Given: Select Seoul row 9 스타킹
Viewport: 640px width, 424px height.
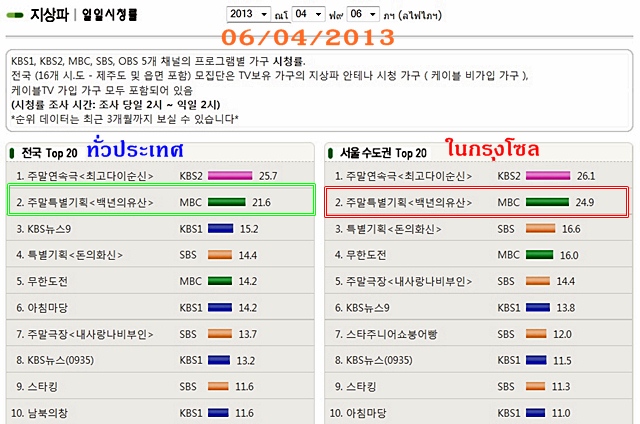Looking at the screenshot, I should (478, 386).
